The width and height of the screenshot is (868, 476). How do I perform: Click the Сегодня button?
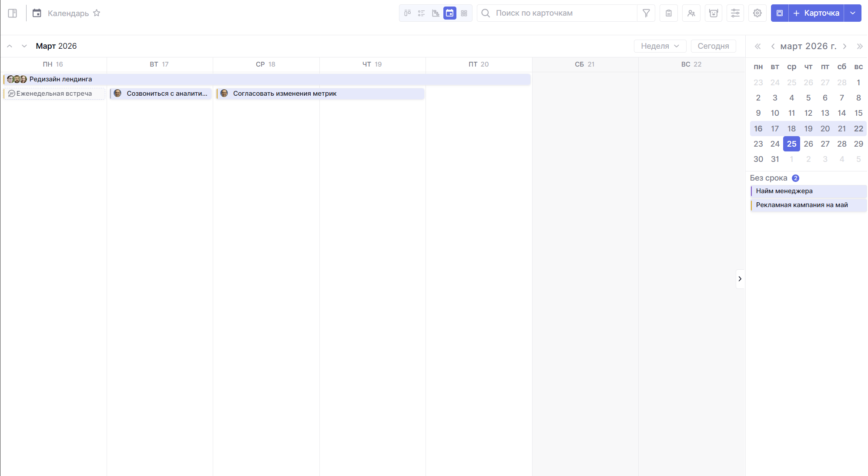(713, 46)
